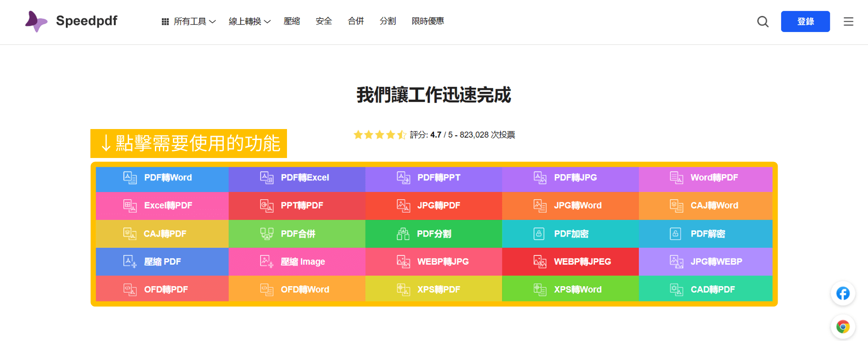Viewport: 868px width, 341px height.
Task: Click the PPT轉PDF tile icon
Action: pos(267,205)
